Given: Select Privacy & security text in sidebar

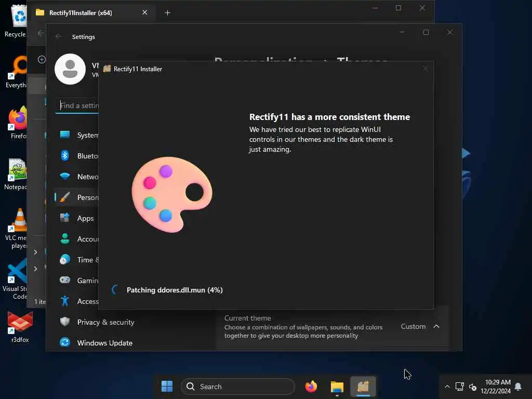Looking at the screenshot, I should [106, 322].
